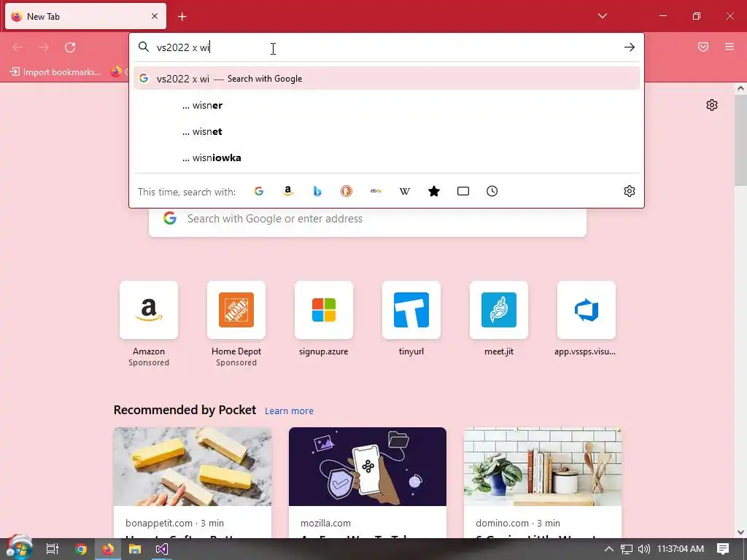Image resolution: width=747 pixels, height=560 pixels.
Task: Search bookmarks using the star icon
Action: tap(434, 192)
